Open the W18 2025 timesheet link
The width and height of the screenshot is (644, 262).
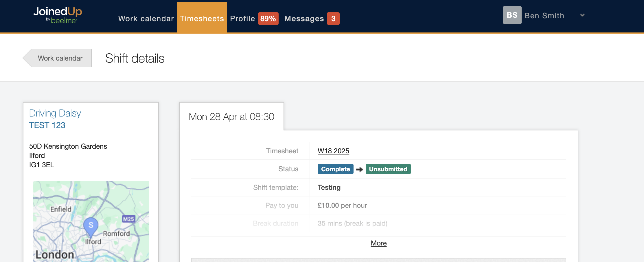[x=333, y=151]
